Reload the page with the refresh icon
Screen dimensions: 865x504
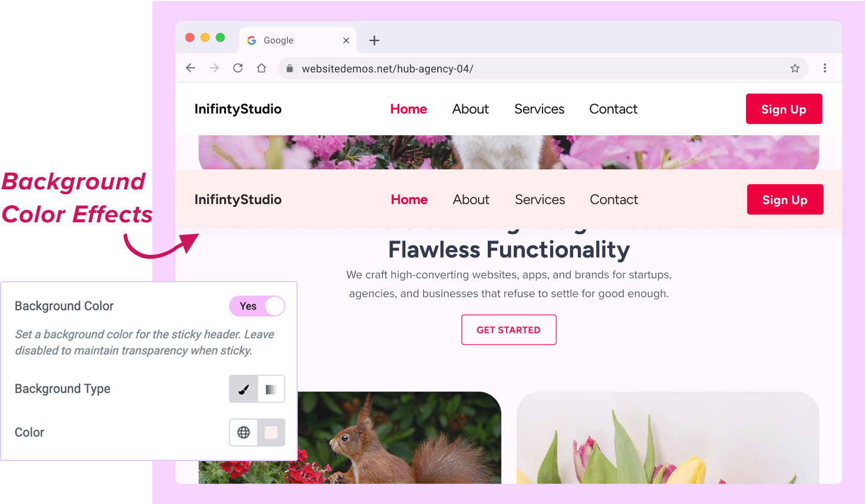(x=238, y=68)
